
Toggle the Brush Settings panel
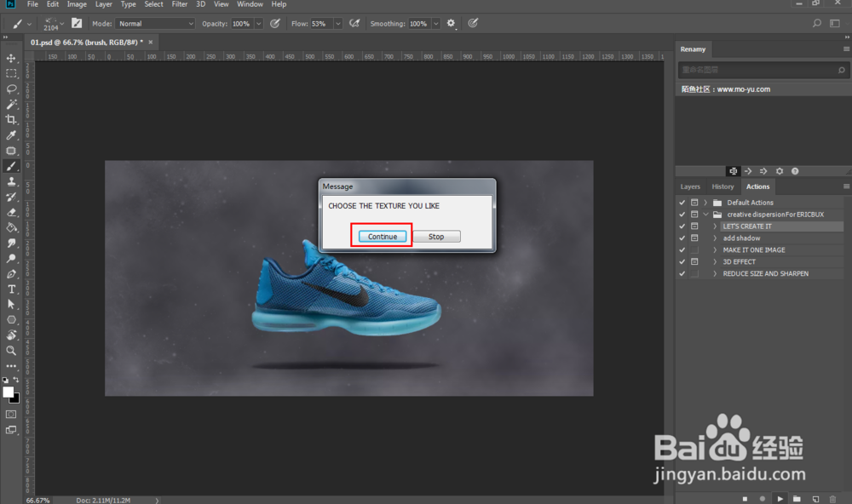[77, 23]
